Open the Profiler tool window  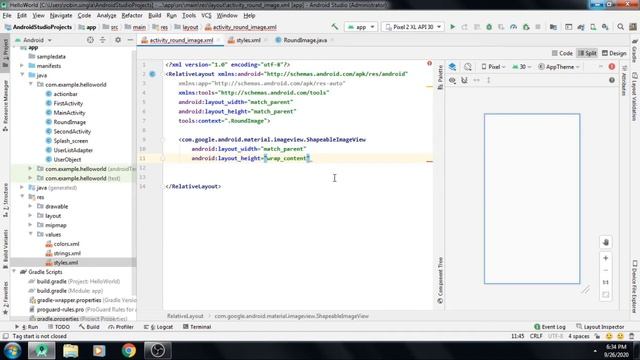point(121,327)
